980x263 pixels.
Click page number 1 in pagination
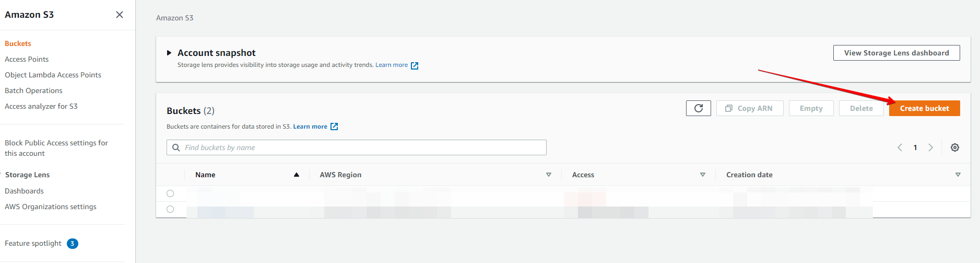pos(915,147)
